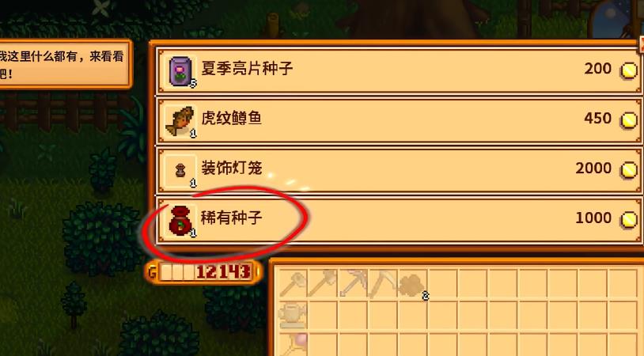Viewport: 644px width, 356px height.
Task: Click the summer spangle seed packet icon
Action: click(180, 70)
